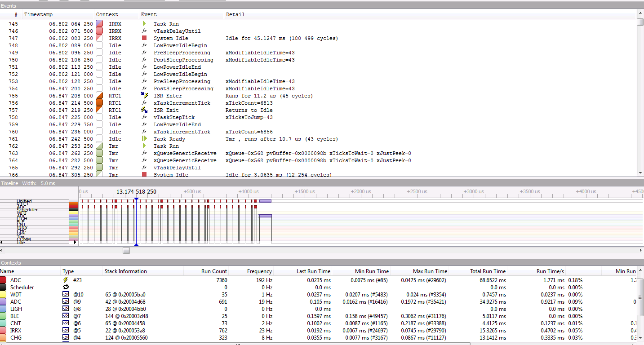This screenshot has width=644, height=345.
Task: Click the task type icon for IRRX @5
Action: (x=66, y=330)
